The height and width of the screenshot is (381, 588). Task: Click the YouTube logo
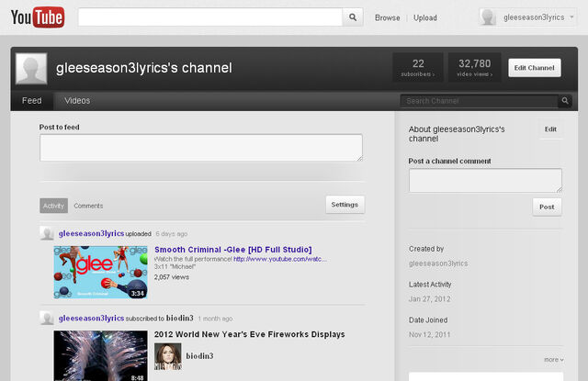38,17
